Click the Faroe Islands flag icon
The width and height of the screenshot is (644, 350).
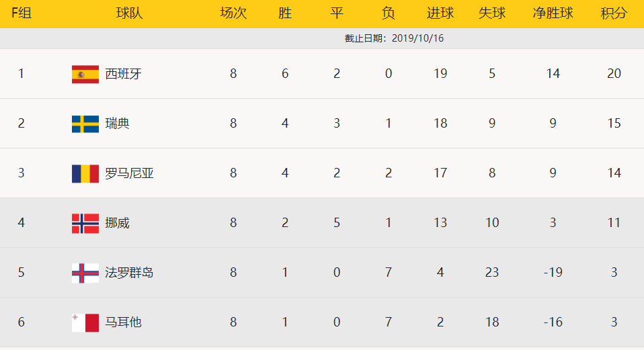coord(85,273)
